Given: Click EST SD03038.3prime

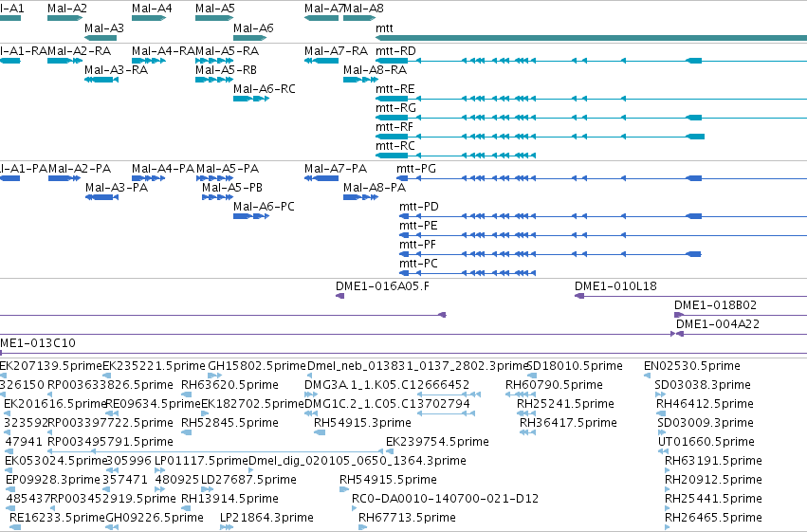Looking at the screenshot, I should (x=703, y=385).
